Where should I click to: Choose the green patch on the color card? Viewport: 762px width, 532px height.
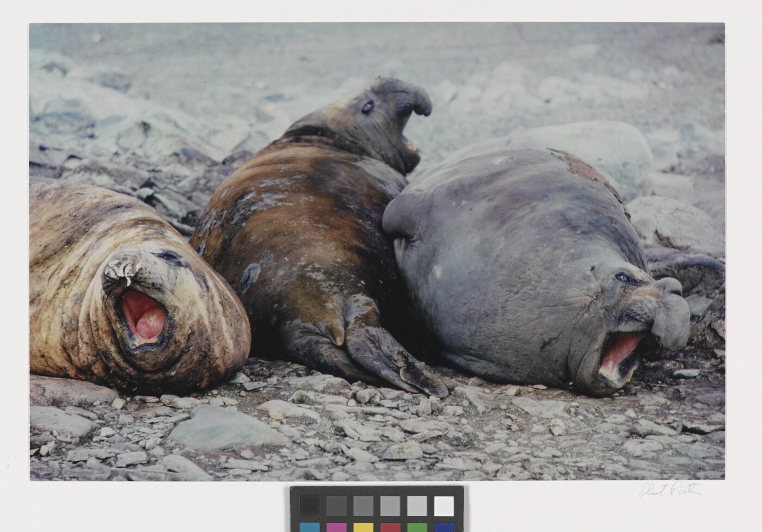click(x=417, y=528)
